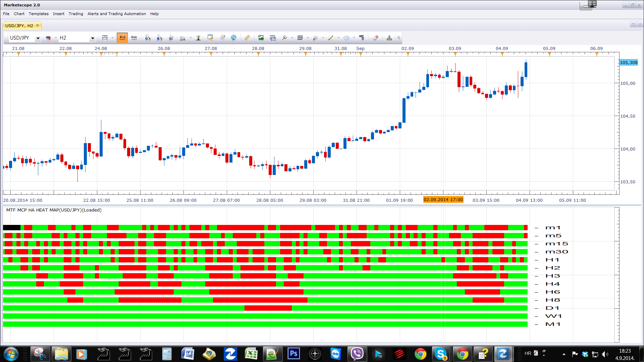Click the 105,308 current price label

pyautogui.click(x=629, y=63)
